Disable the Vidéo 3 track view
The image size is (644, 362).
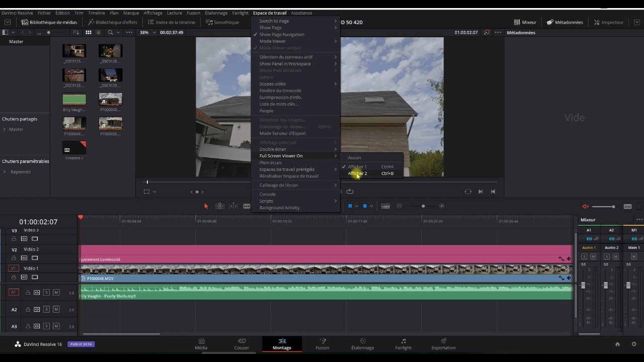click(x=35, y=239)
